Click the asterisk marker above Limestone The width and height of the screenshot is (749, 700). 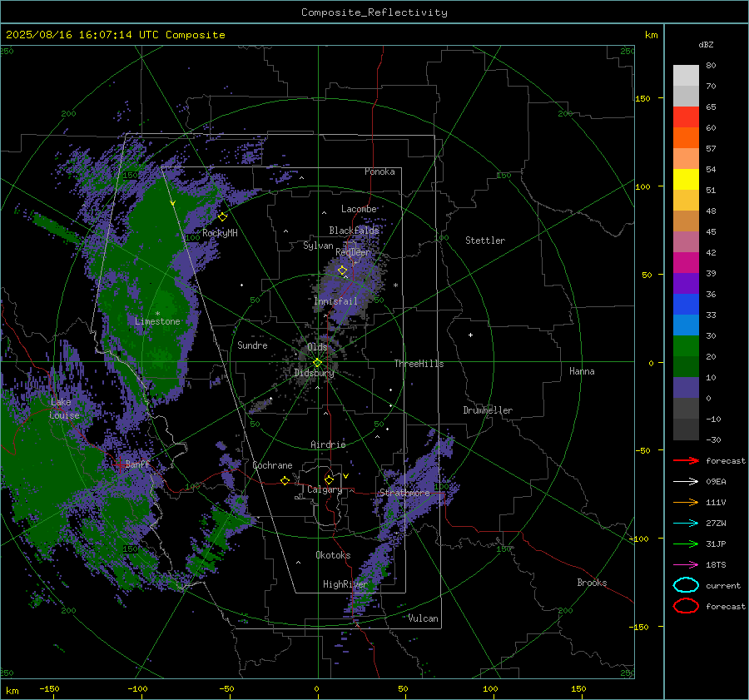tap(157, 314)
